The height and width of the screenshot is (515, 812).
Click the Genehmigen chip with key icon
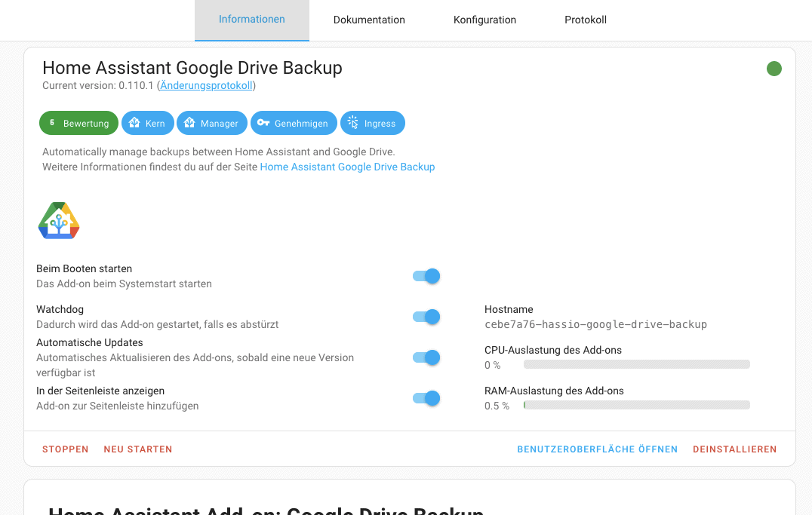pos(294,123)
